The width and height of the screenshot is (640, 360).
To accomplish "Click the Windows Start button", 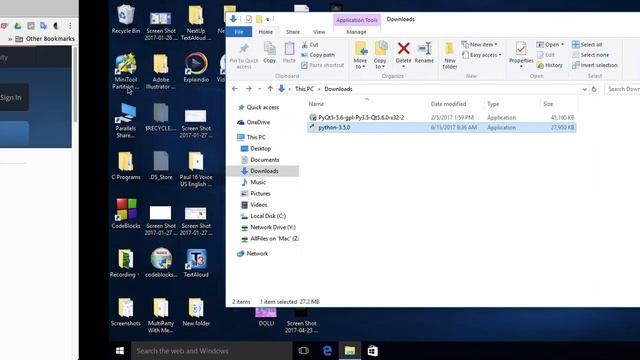I will pyautogui.click(x=120, y=351).
